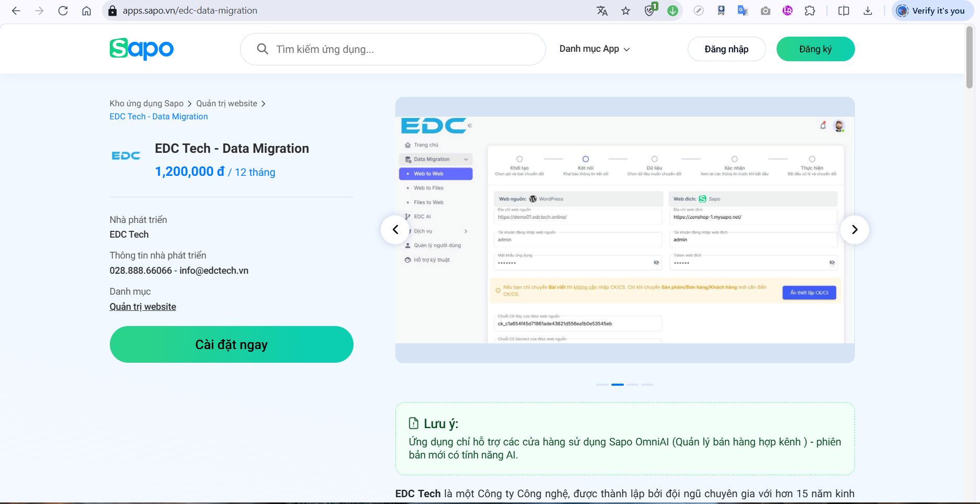This screenshot has height=504, width=980.
Task: Click the app screenshot in the carousel
Action: [x=625, y=230]
